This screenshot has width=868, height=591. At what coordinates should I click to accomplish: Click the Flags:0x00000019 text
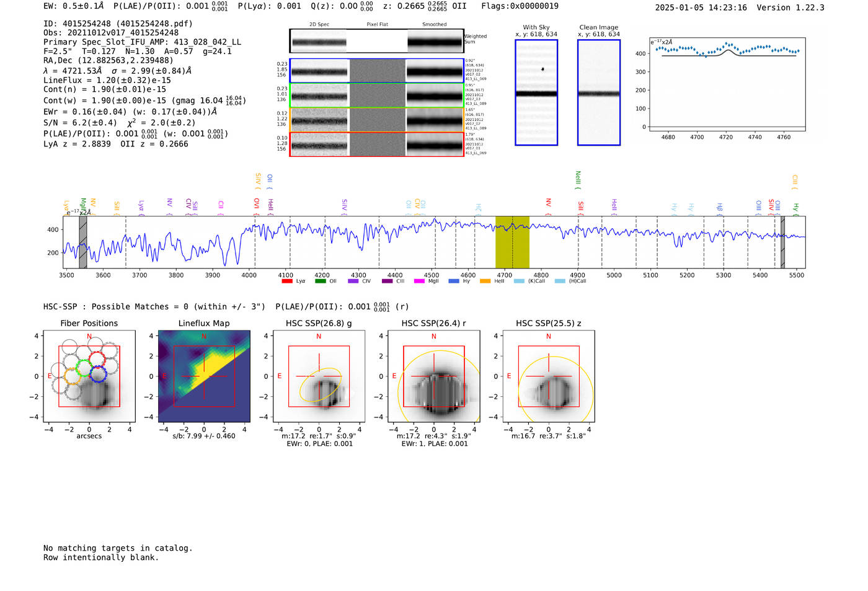click(520, 6)
